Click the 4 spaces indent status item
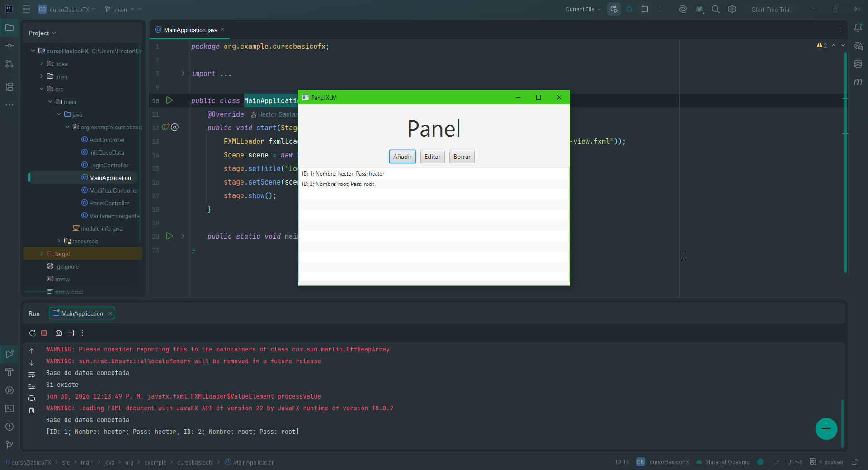Screen dimensions: 868x470 point(826,462)
